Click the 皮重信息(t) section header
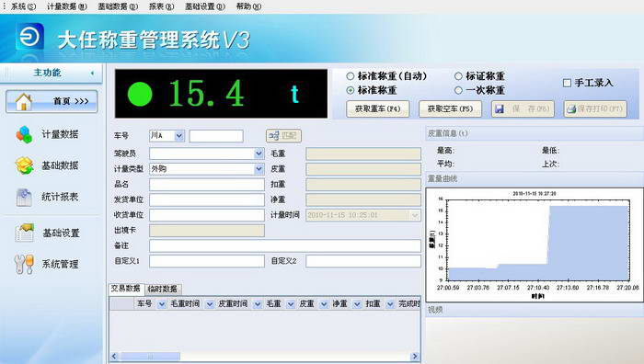This screenshot has width=644, height=364. click(x=534, y=133)
